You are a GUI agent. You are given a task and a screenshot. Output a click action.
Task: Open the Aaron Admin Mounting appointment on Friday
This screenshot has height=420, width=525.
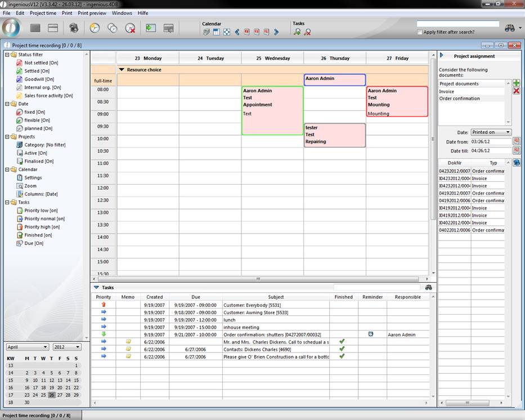point(397,101)
